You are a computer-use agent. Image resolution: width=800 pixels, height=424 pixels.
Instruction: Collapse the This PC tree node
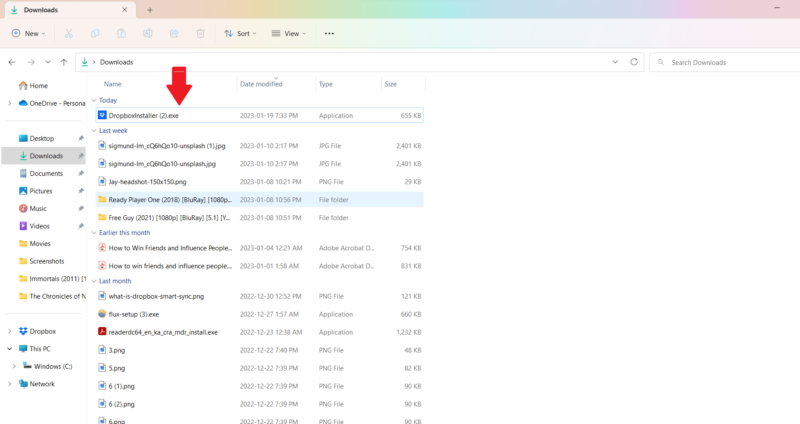click(10, 349)
